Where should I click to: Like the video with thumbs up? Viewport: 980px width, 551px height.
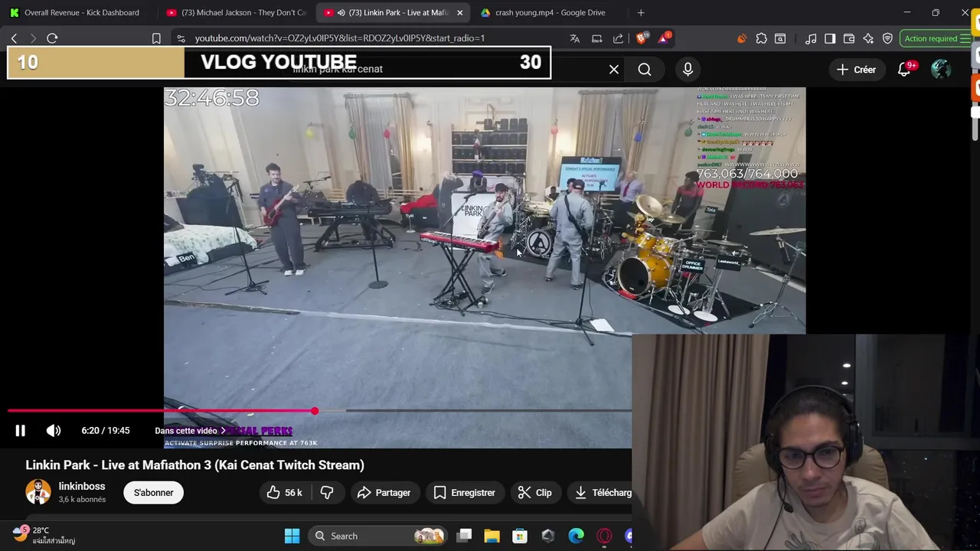(284, 493)
